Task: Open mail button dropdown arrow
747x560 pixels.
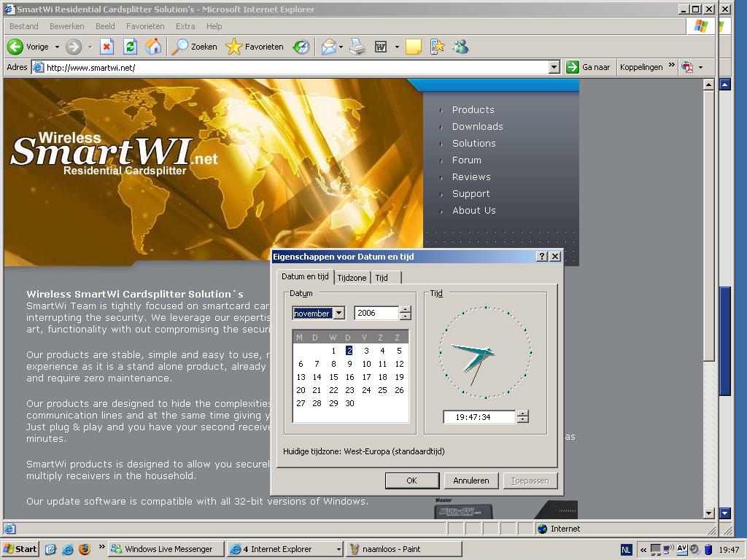Action: (341, 47)
